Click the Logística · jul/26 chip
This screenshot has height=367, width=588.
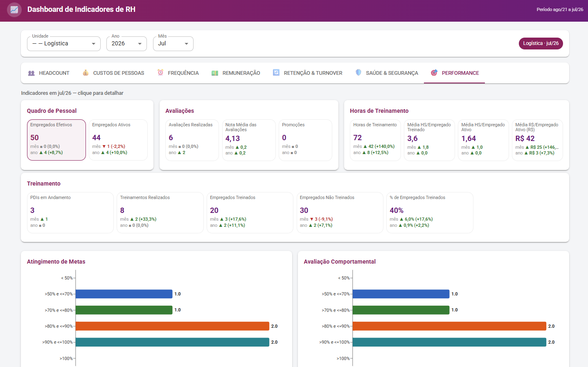click(541, 43)
